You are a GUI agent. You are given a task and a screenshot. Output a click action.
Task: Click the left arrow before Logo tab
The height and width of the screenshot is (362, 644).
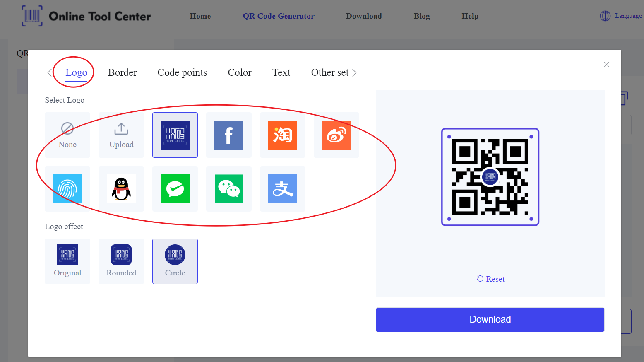click(x=50, y=73)
